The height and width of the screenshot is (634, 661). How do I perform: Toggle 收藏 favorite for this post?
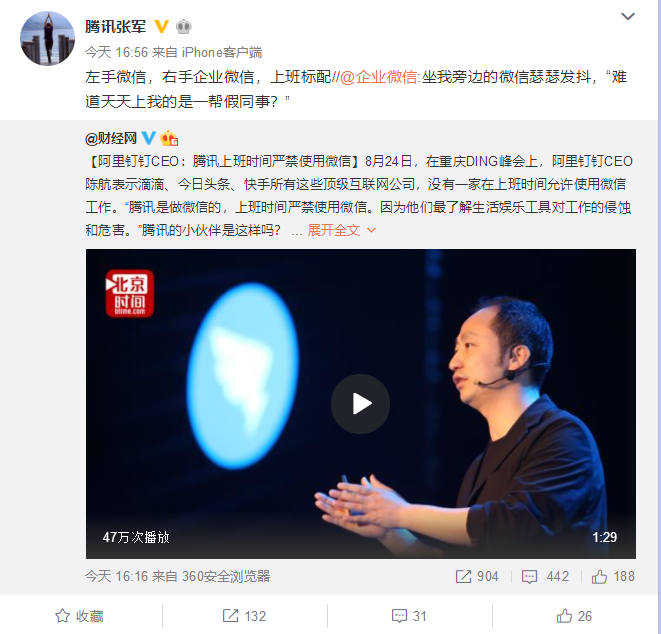pyautogui.click(x=79, y=616)
